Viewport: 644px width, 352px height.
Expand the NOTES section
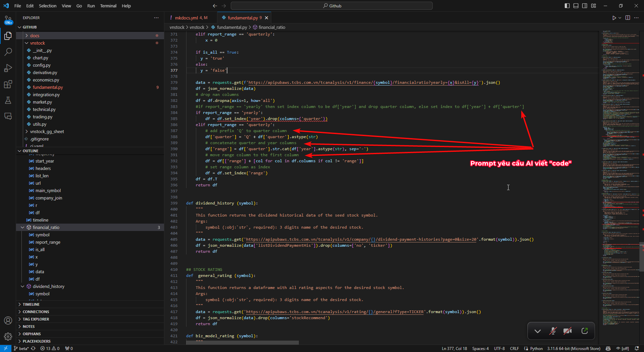pos(90,327)
